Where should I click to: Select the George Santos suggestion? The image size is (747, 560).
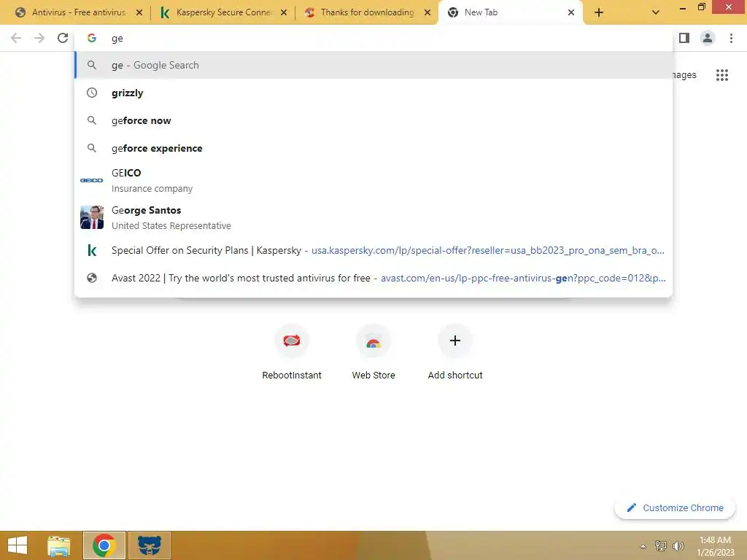point(374,217)
